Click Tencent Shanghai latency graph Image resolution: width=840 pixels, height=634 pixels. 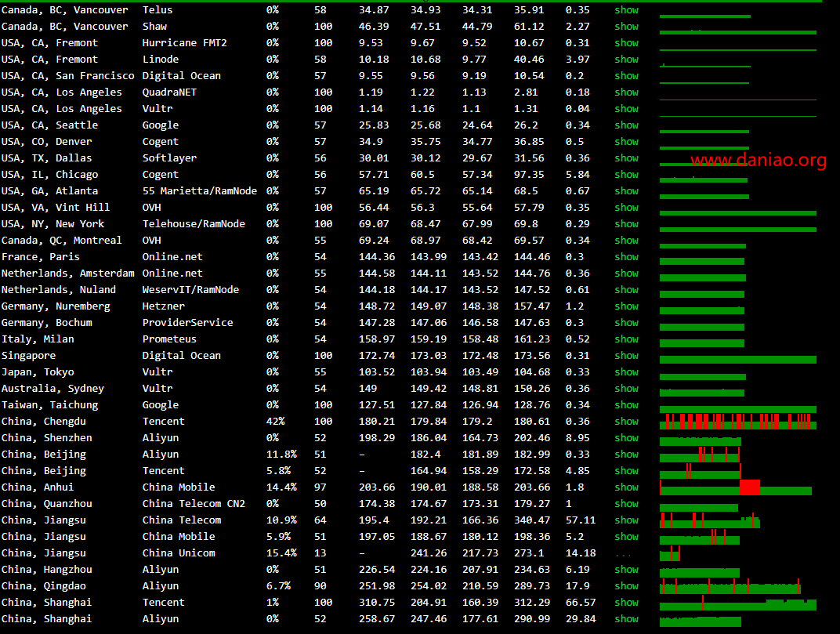point(737,603)
